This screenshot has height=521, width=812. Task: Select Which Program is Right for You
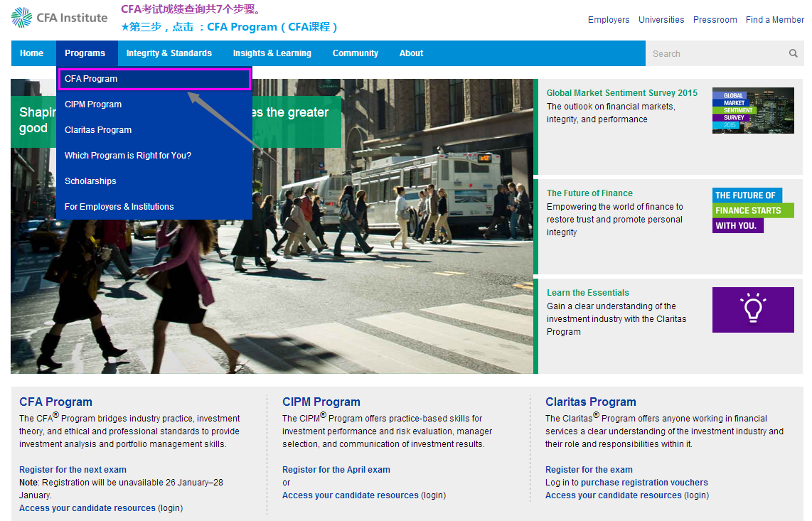[128, 156]
